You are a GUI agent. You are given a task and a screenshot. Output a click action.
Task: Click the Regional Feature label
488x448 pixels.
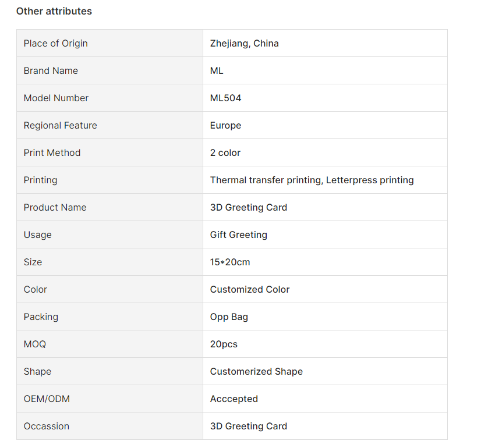coord(61,125)
